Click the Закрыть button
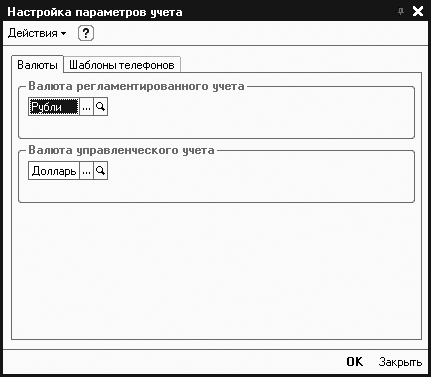This screenshot has width=431, height=377. [x=400, y=362]
